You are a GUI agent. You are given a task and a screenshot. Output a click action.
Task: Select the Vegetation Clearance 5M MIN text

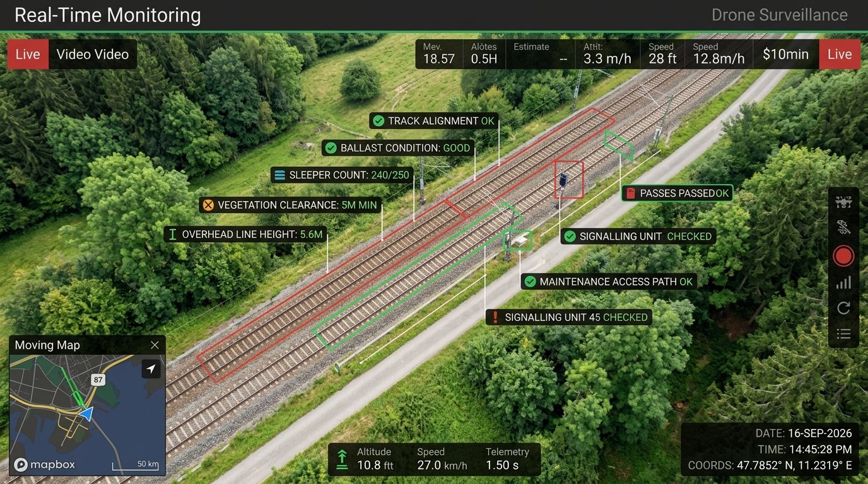point(297,205)
